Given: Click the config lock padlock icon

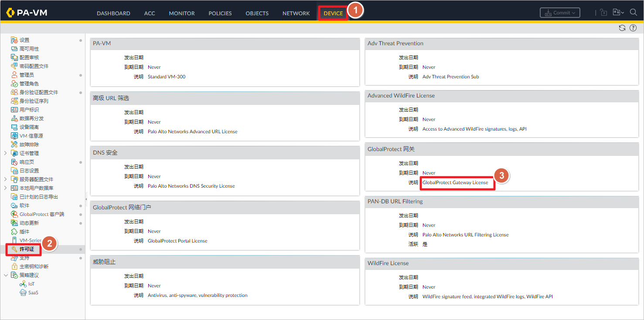Looking at the screenshot, I should 603,13.
